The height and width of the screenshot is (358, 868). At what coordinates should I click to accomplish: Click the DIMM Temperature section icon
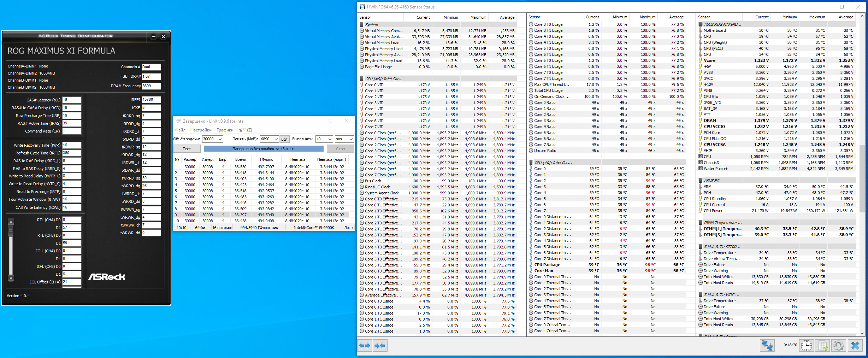coord(701,223)
